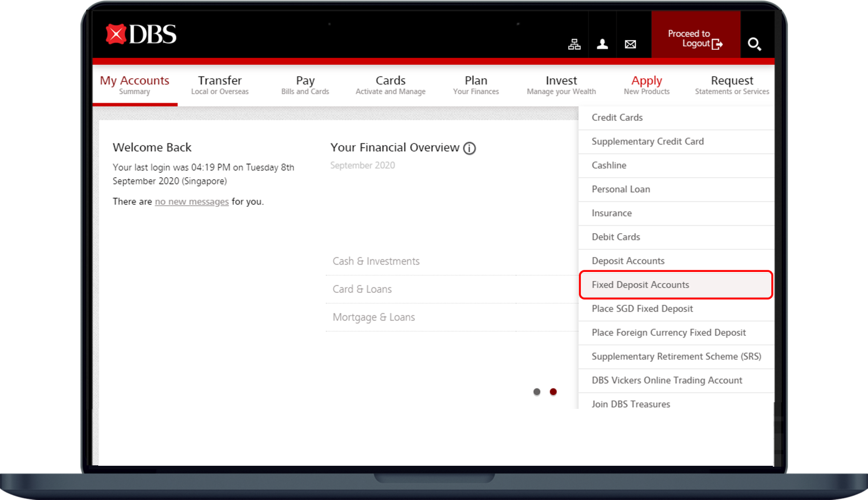Select the grey carousel dot
The image size is (868, 500).
pos(537,392)
